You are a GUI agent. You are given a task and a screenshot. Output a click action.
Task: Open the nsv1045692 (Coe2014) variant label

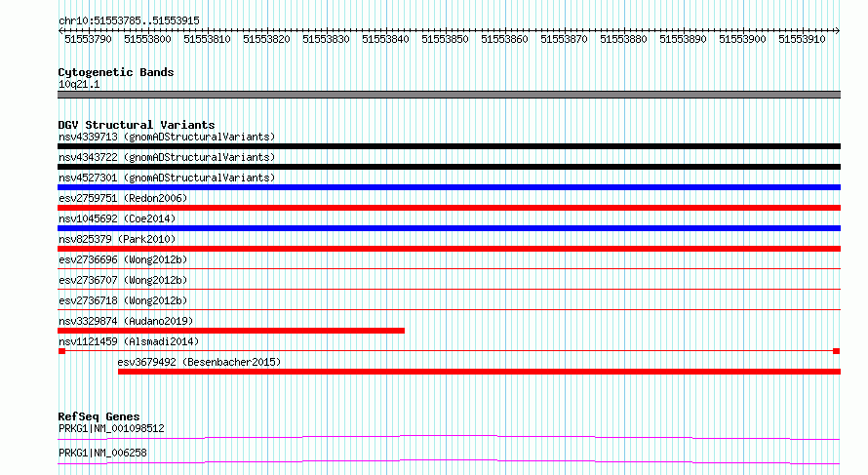pos(117,218)
